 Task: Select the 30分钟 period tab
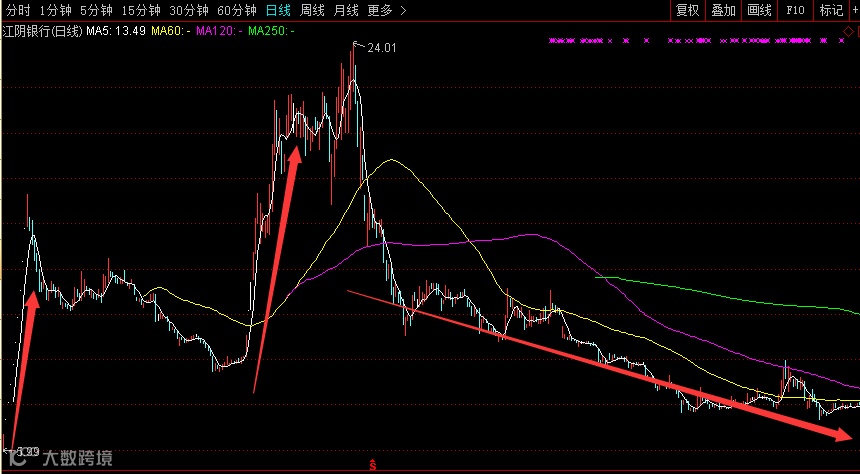click(189, 10)
